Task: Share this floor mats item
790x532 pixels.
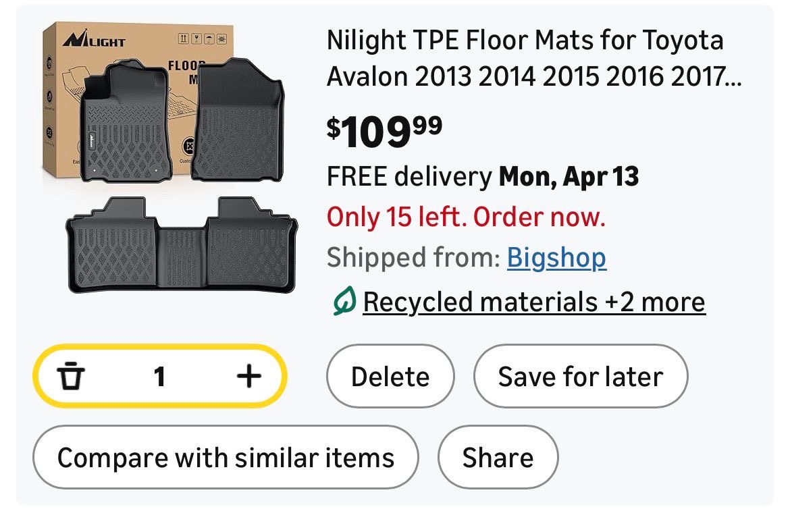Action: tap(498, 457)
